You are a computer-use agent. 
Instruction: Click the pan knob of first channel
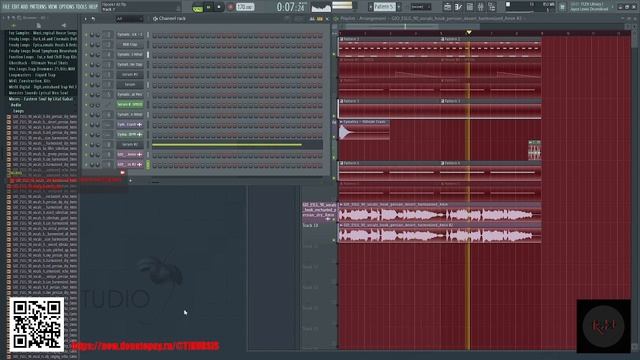pos(92,35)
